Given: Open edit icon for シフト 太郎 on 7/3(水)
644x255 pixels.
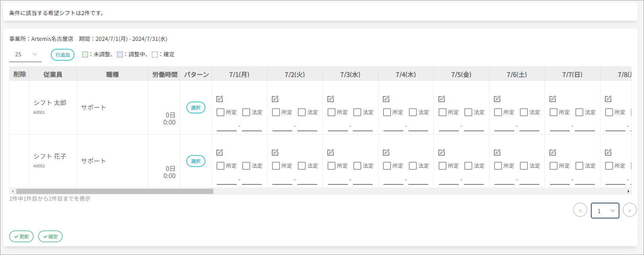Looking at the screenshot, I should point(331,99).
